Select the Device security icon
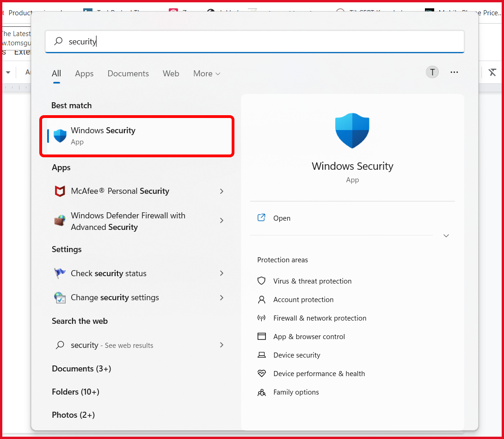 click(262, 355)
